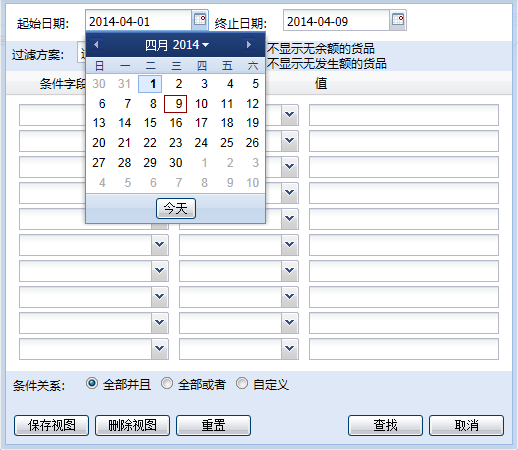Click the 终止日期 date input field
The width and height of the screenshot is (518, 450).
tap(336, 20)
